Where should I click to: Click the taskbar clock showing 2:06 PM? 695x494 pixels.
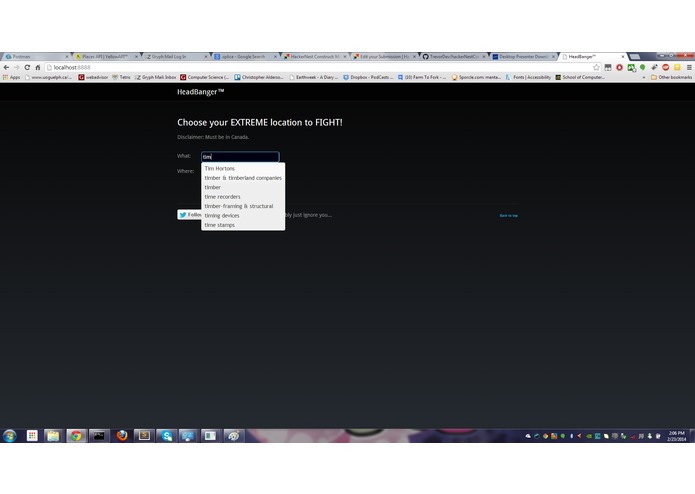[676, 436]
